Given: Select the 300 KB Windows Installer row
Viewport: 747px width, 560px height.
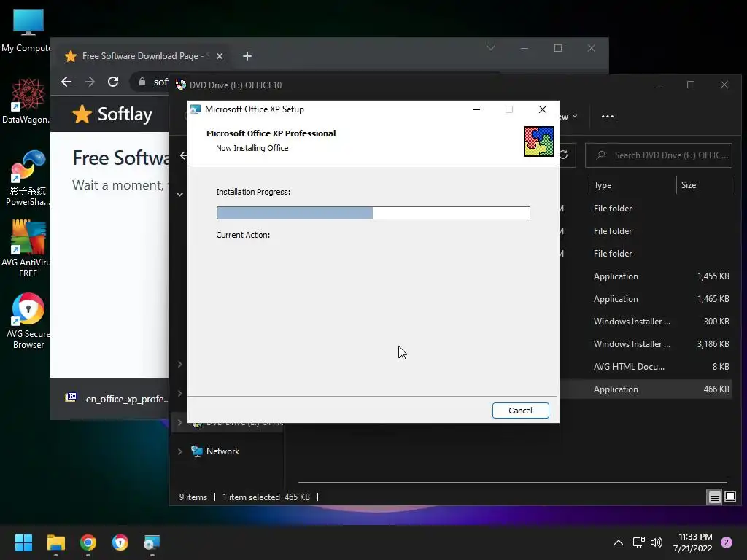Looking at the screenshot, I should tap(646, 322).
